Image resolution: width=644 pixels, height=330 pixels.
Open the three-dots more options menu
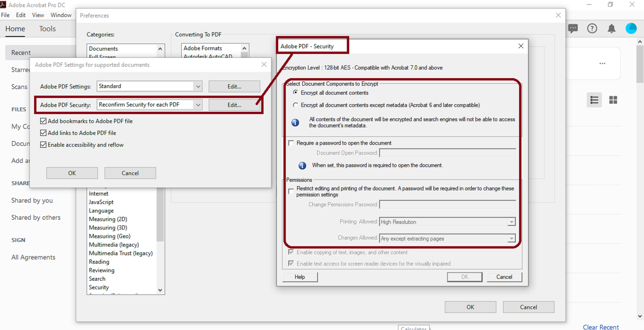point(602,64)
